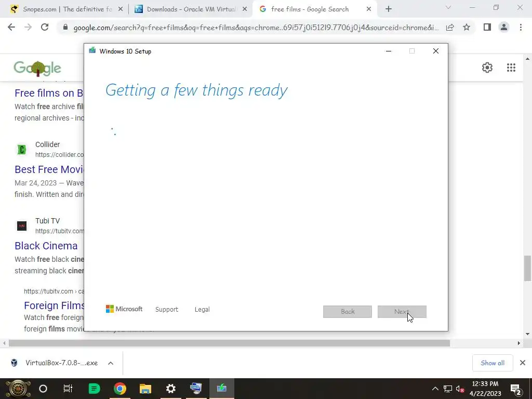Image resolution: width=532 pixels, height=399 pixels.
Task: Open Google apps grid
Action: point(511,68)
